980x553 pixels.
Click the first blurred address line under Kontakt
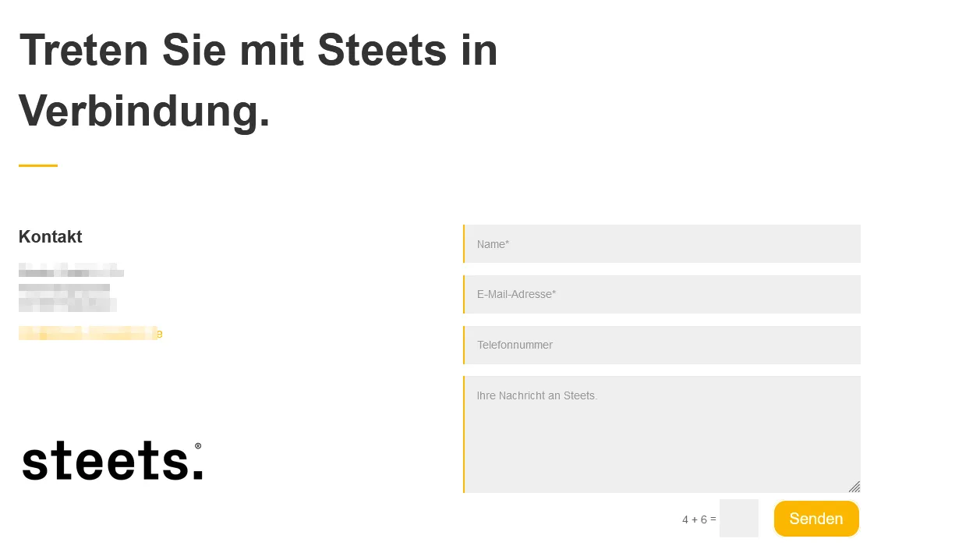pos(71,271)
